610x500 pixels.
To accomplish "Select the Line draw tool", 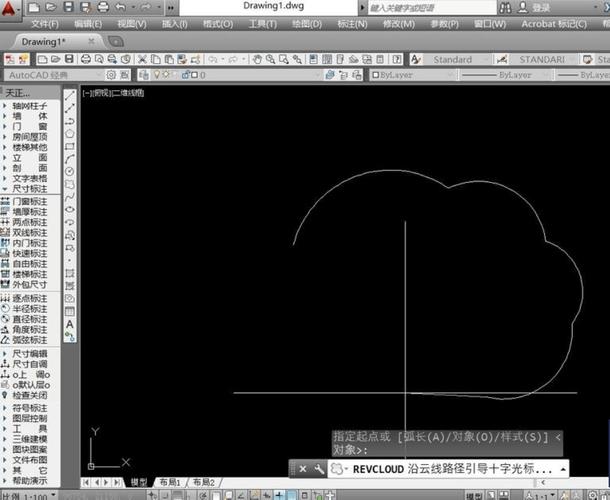I will [70, 95].
